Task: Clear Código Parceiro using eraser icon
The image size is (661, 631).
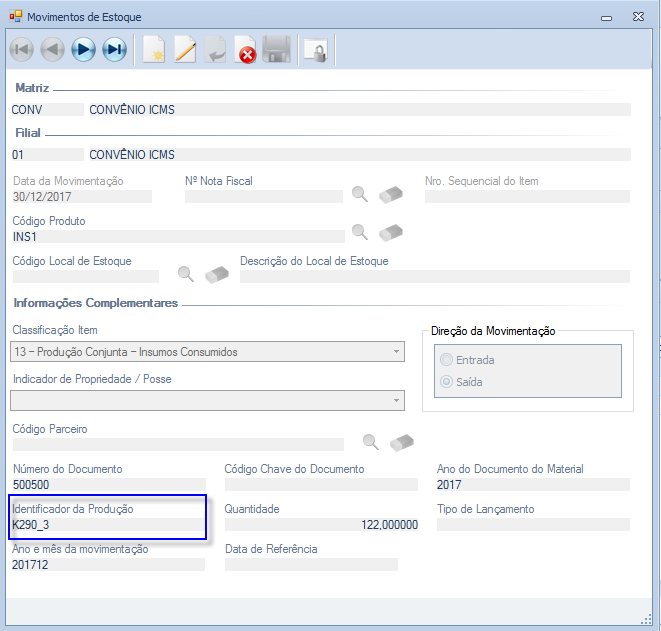Action: click(x=401, y=442)
